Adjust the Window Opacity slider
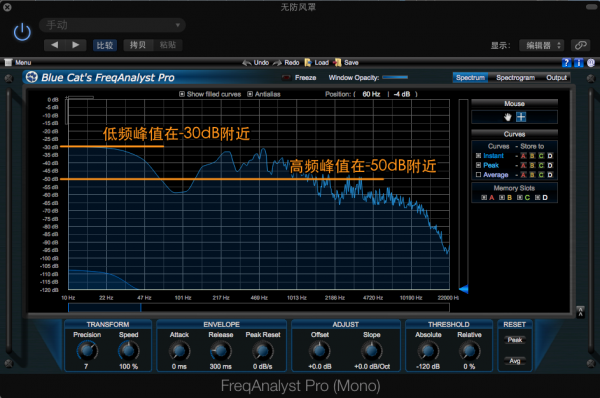 coord(395,77)
